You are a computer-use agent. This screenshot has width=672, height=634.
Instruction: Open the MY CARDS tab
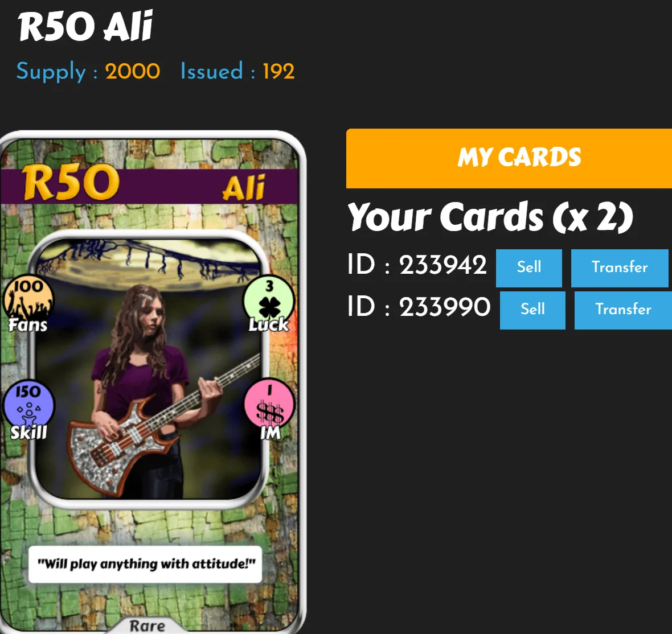tap(509, 158)
